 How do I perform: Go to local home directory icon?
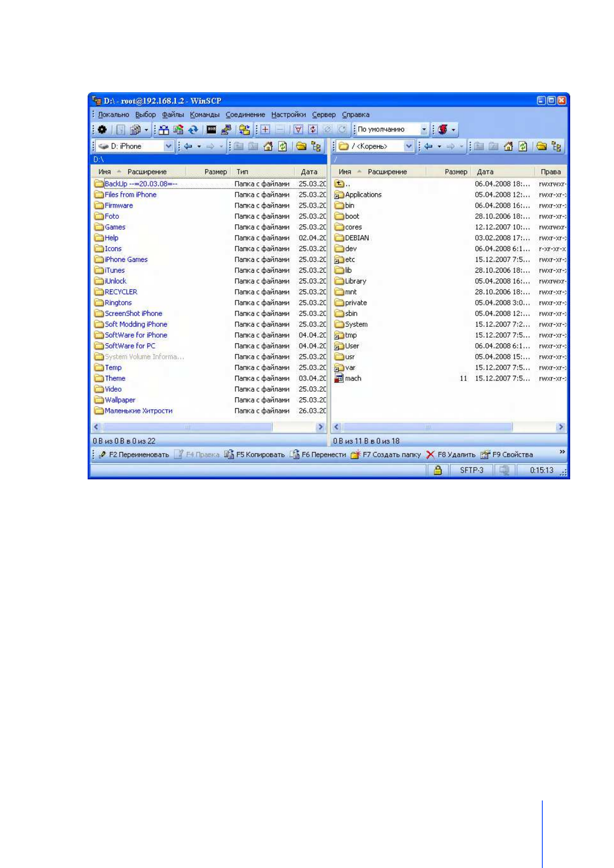pyautogui.click(x=268, y=146)
